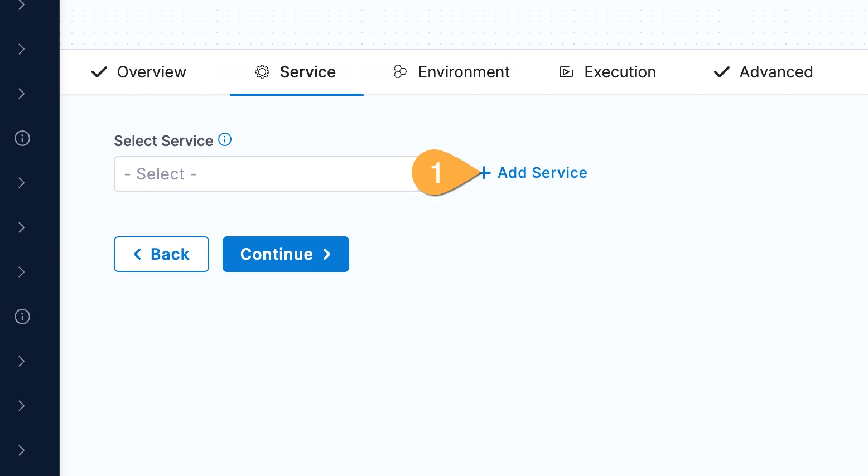This screenshot has height=476, width=868.
Task: Click the Execution tab's play icon
Action: tap(566, 72)
